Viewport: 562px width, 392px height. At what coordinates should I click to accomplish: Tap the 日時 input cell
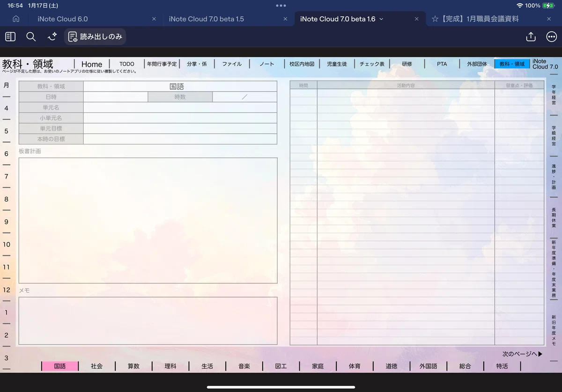[116, 97]
